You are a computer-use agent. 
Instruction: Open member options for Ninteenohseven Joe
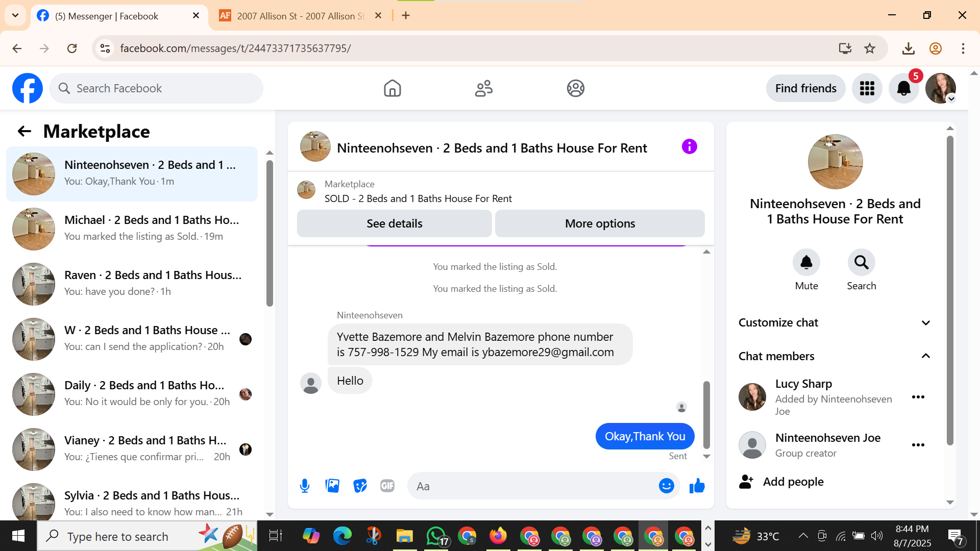coord(918,445)
